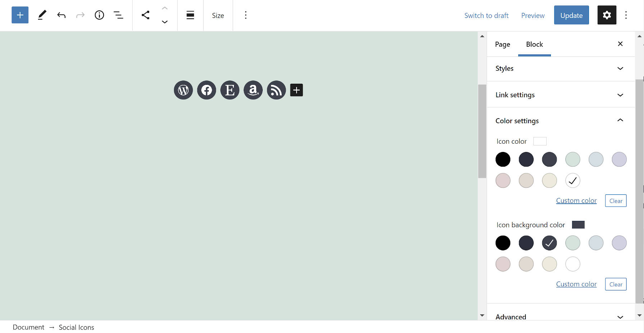Switch to the Page tab
The image size is (644, 333).
click(502, 44)
